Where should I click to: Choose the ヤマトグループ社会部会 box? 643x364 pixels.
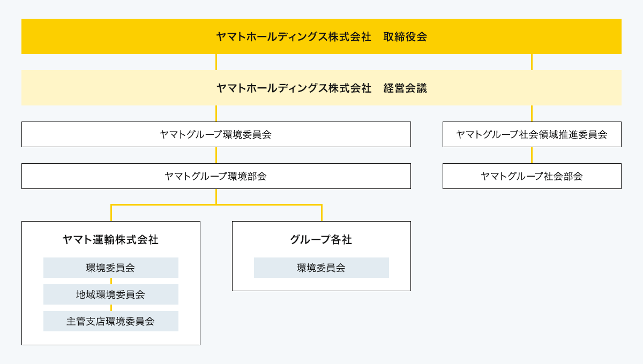tap(532, 176)
